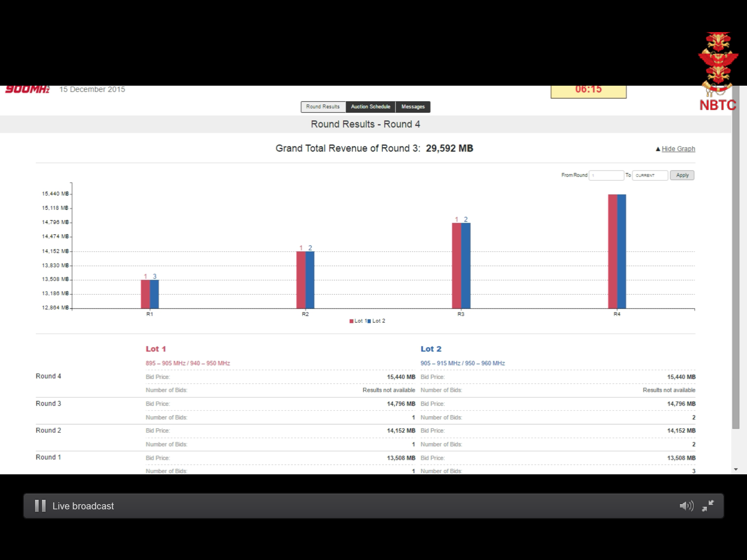This screenshot has width=747, height=560.
Task: Click the 900MHz auction logo
Action: 28,90
